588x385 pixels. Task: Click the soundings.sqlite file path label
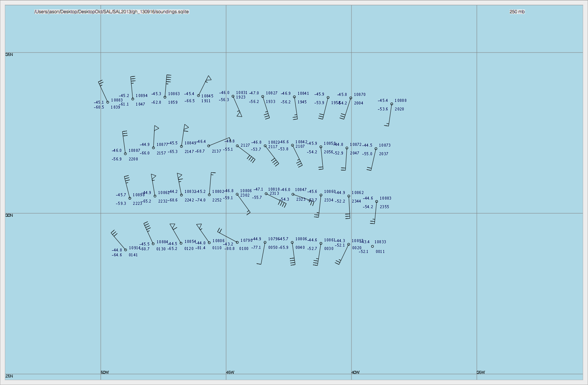[x=112, y=12]
